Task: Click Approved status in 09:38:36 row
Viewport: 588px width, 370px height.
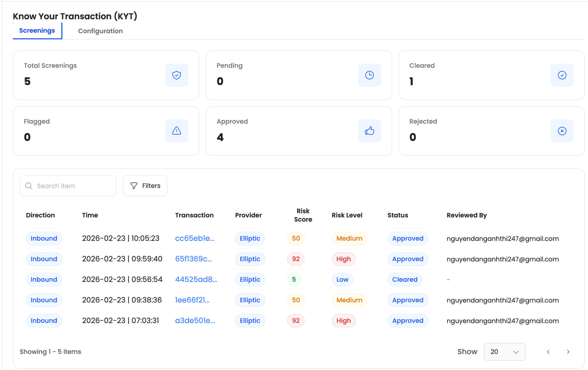Action: [x=408, y=300]
